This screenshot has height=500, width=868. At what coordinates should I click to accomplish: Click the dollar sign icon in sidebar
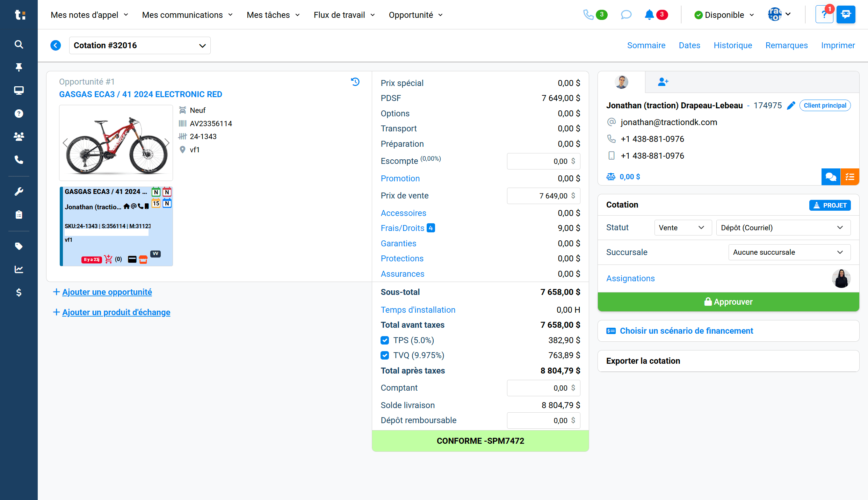tap(19, 292)
